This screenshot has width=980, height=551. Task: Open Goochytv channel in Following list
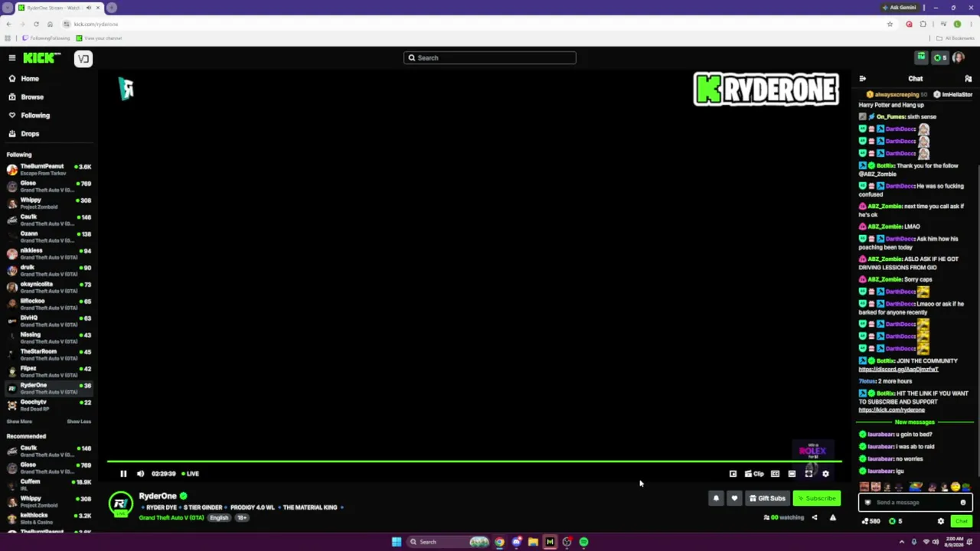point(49,405)
